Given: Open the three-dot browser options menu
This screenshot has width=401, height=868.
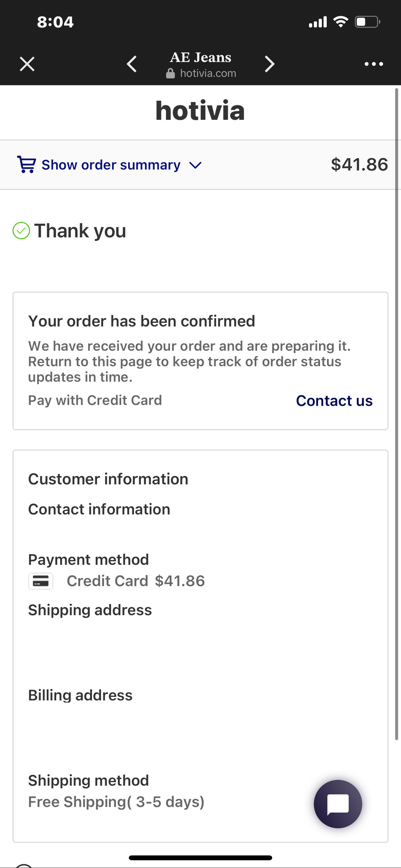Looking at the screenshot, I should (x=374, y=64).
